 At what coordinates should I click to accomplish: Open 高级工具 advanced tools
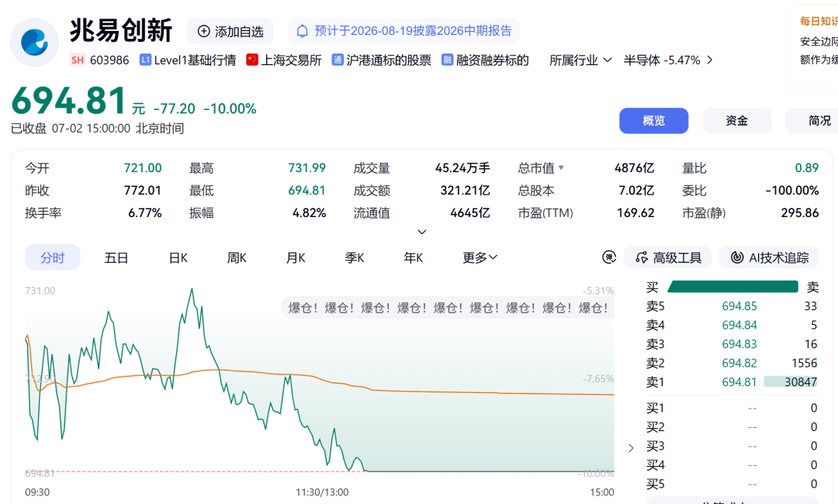click(x=668, y=258)
